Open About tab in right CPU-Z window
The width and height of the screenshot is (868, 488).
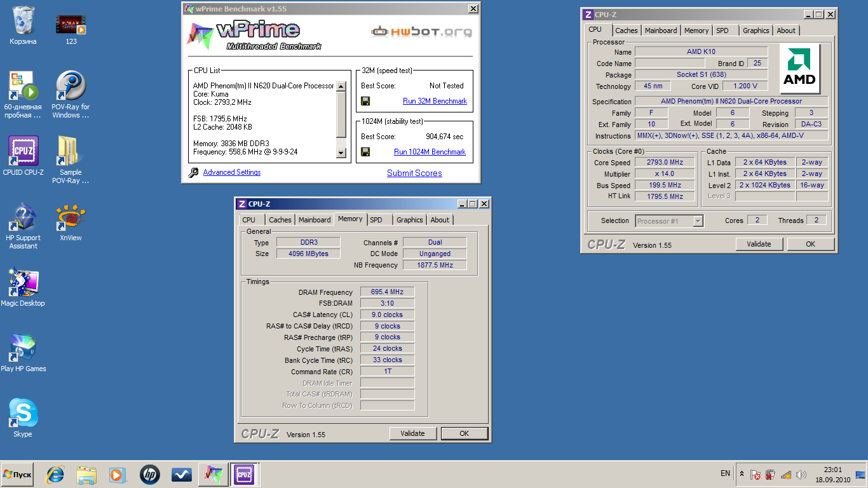pyautogui.click(x=786, y=30)
